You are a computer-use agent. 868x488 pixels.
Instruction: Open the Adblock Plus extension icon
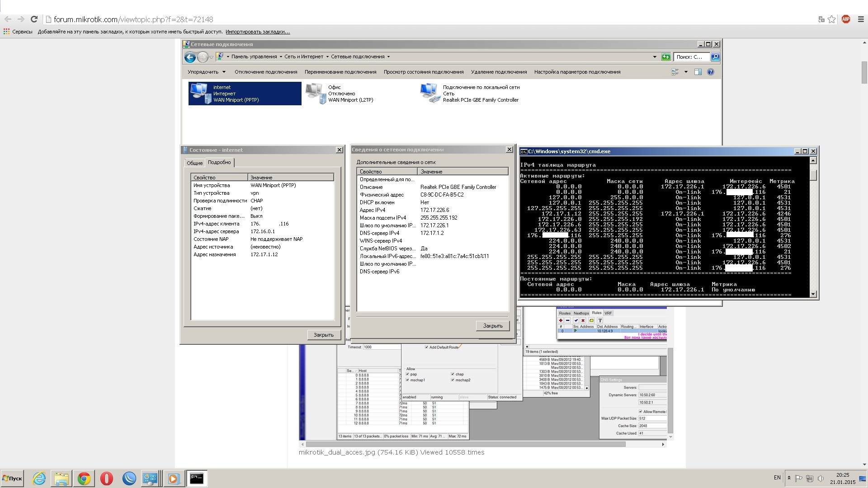(846, 19)
